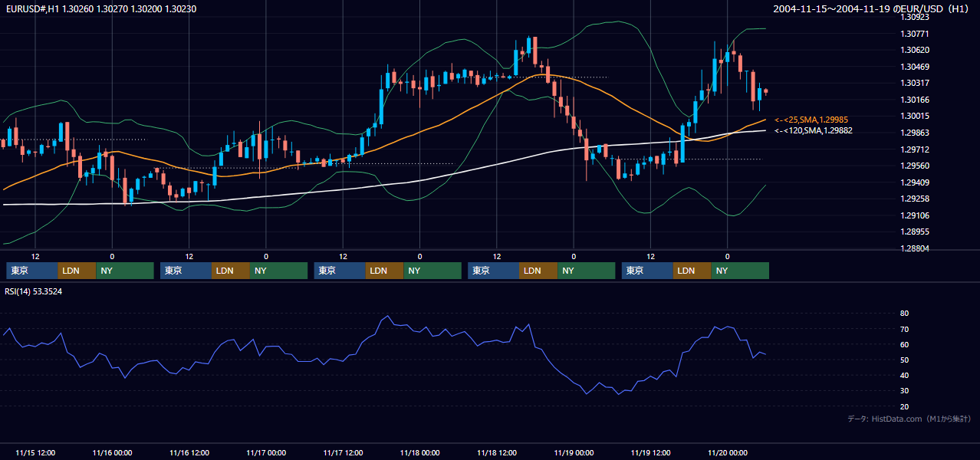Select the 120 SMA 1.29882 label
Viewport: 980px width, 460px height.
point(814,131)
